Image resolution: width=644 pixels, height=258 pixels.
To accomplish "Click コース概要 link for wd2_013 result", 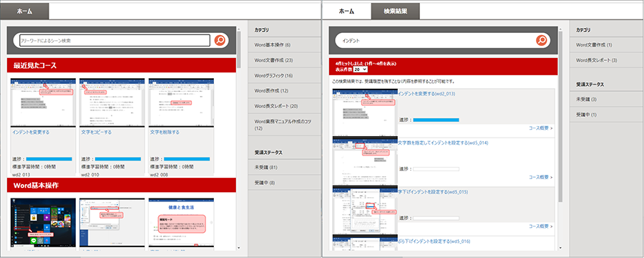I will [x=540, y=128].
